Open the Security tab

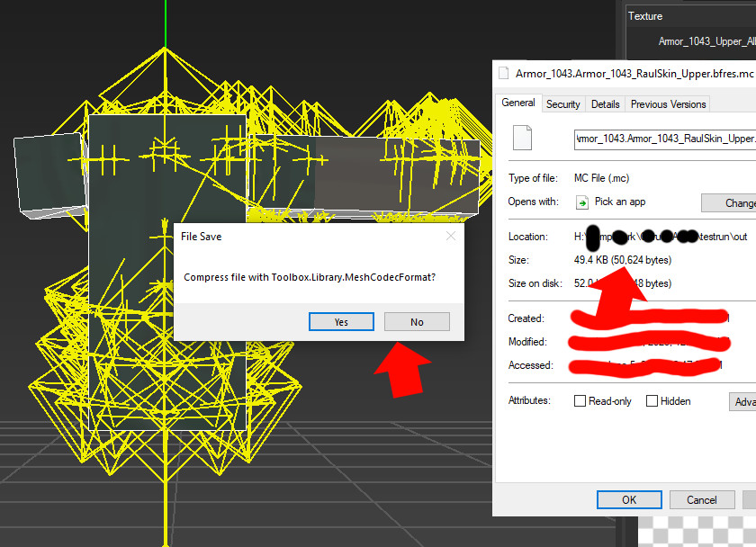click(563, 104)
